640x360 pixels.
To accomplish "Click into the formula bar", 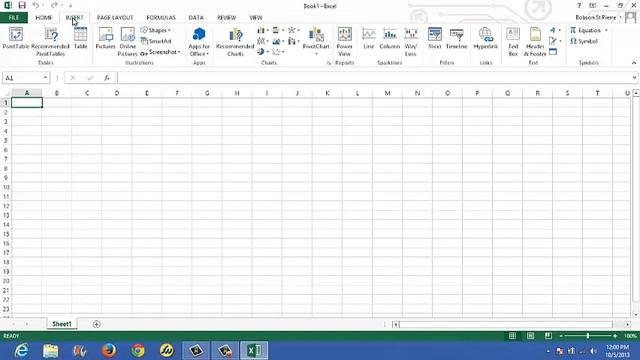I will (x=373, y=78).
